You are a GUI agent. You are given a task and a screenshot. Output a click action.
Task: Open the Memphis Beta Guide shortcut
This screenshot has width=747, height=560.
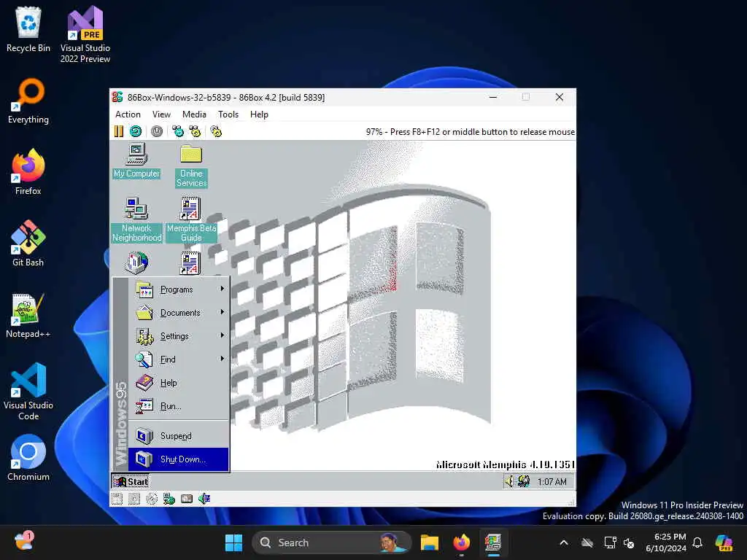point(191,219)
